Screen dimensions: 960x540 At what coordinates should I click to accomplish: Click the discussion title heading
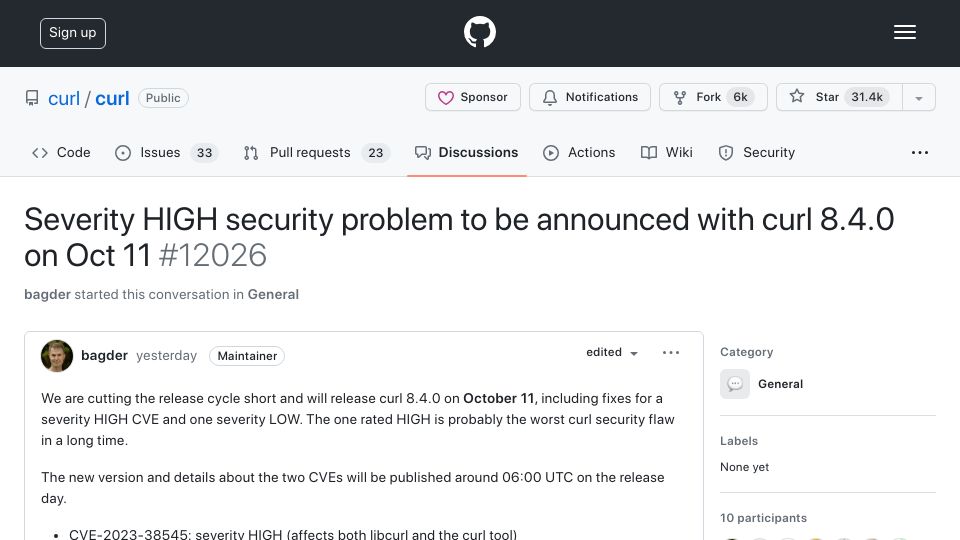459,237
